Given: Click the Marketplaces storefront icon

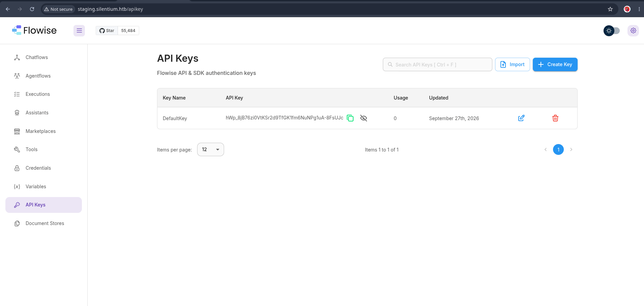Looking at the screenshot, I should 17,131.
